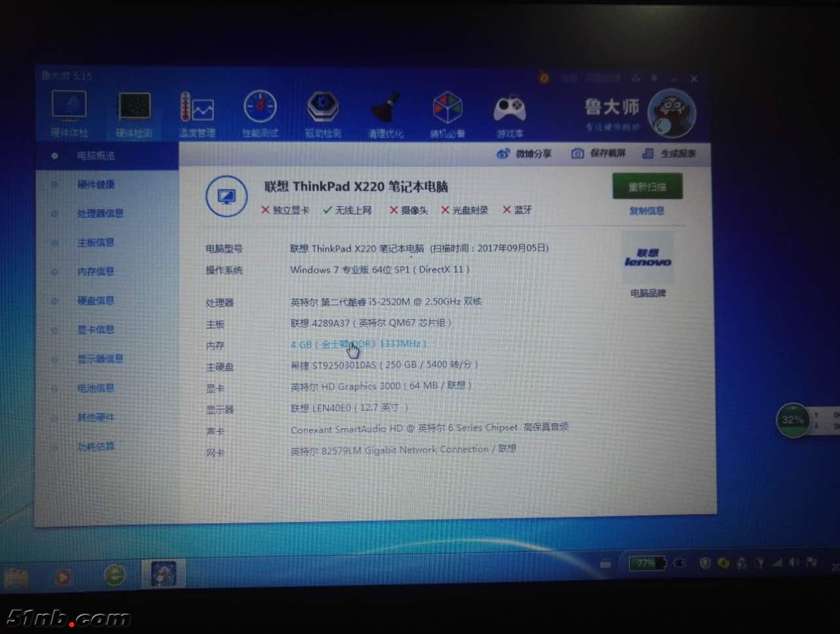The image size is (840, 634).
Task: Click the 鲁大师 app button on taskbar
Action: click(163, 574)
